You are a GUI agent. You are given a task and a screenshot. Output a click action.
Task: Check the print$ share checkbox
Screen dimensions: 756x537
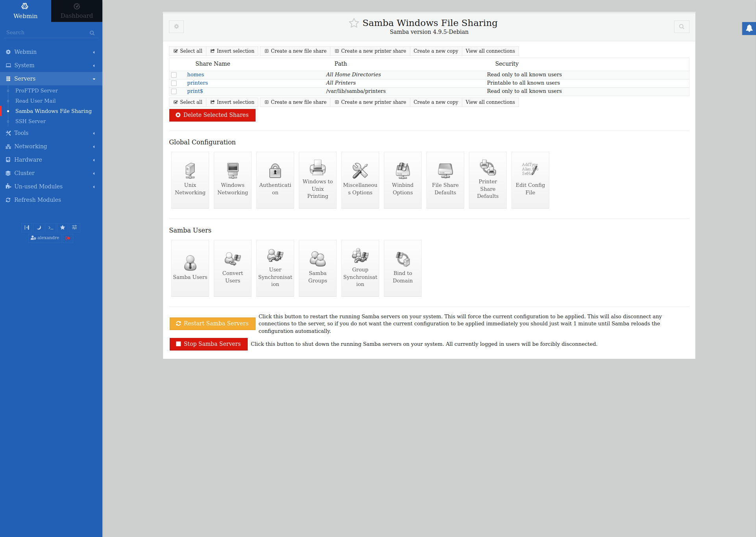(x=174, y=91)
